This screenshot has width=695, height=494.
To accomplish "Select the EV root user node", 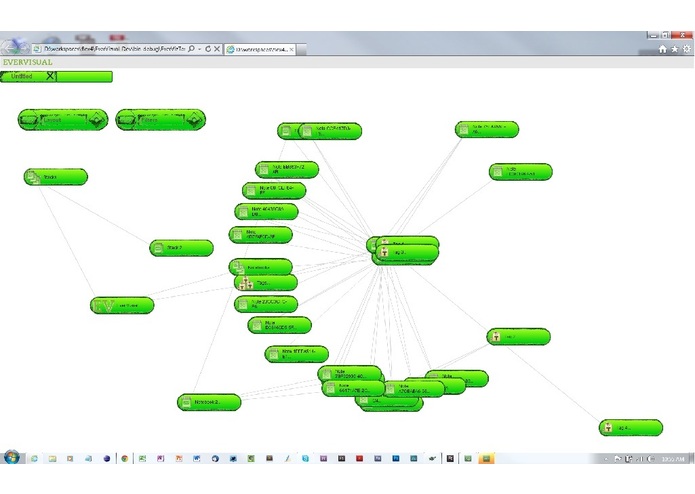I will click(122, 306).
